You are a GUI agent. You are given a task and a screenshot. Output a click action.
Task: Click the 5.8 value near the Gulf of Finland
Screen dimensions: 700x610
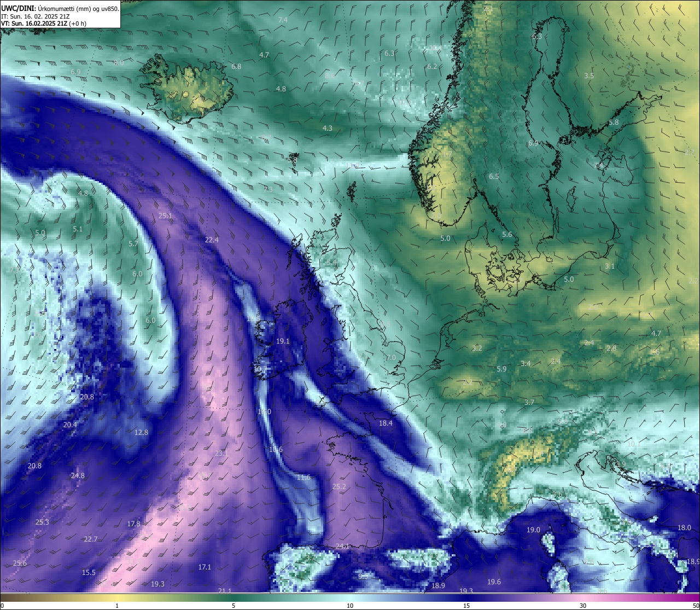point(614,123)
